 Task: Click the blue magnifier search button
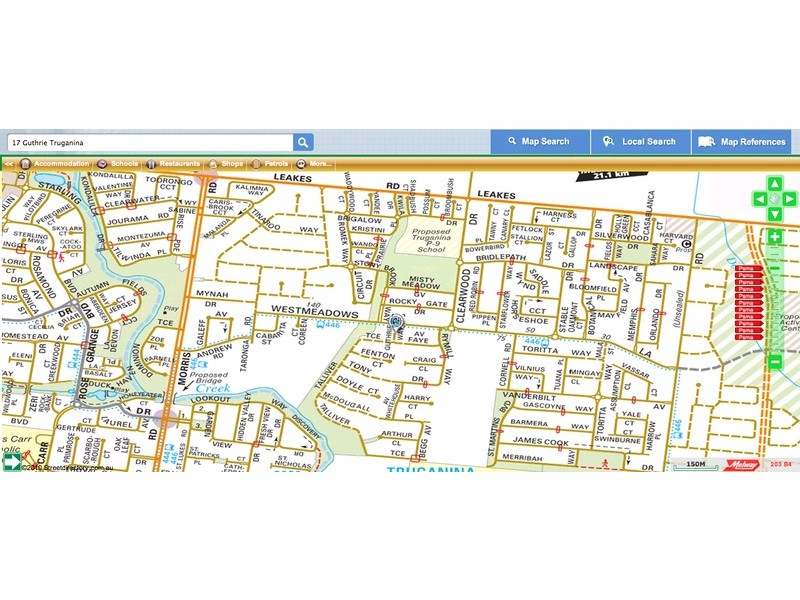click(303, 142)
